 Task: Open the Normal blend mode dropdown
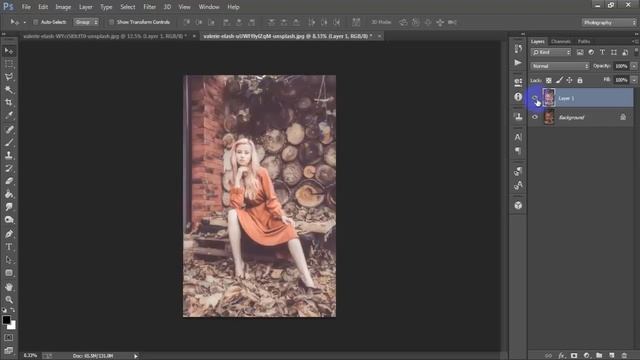coord(560,66)
